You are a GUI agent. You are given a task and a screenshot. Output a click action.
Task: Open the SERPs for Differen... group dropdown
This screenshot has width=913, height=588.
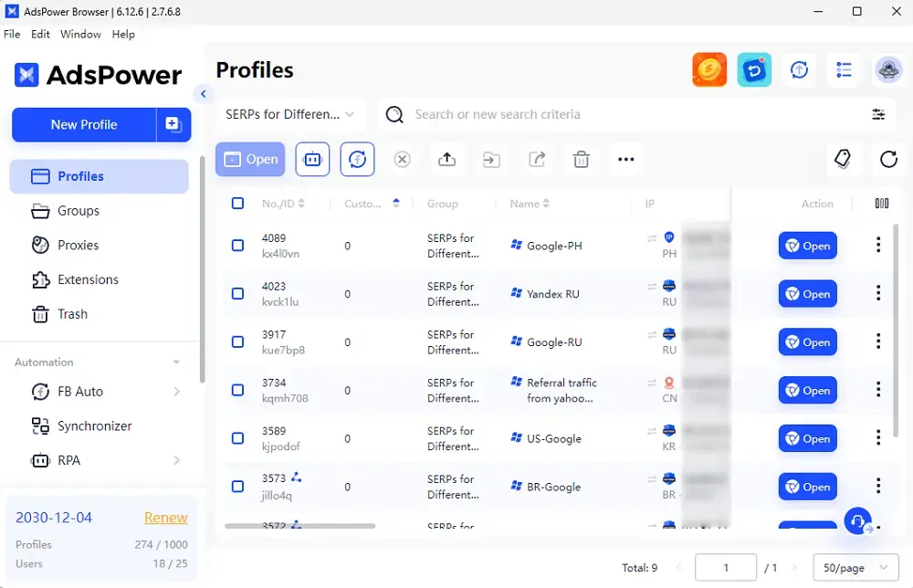coord(290,114)
